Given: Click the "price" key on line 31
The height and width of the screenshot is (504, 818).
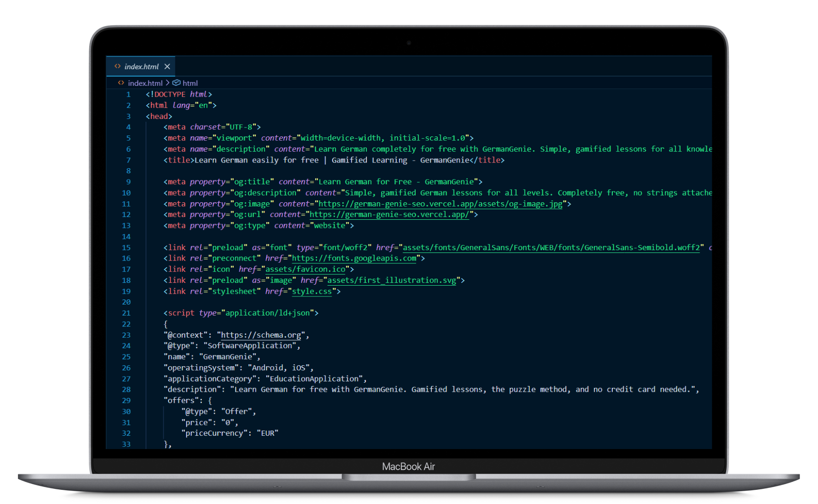Looking at the screenshot, I should click(x=197, y=422).
